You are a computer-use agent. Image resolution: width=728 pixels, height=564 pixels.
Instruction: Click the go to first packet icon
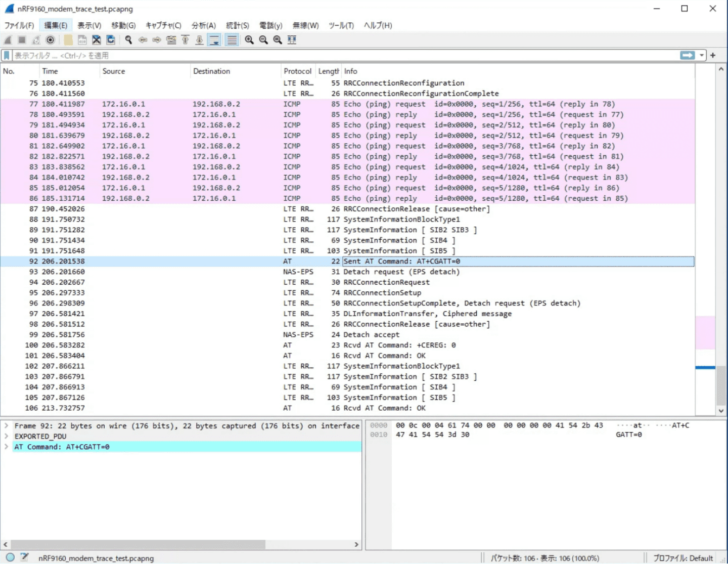tap(186, 40)
